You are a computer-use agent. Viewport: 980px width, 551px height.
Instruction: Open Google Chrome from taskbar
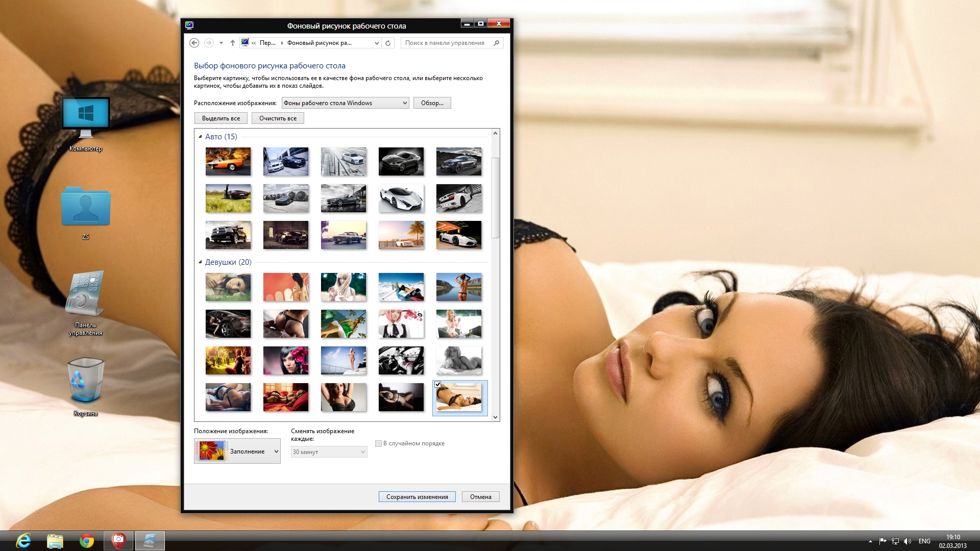(x=87, y=541)
